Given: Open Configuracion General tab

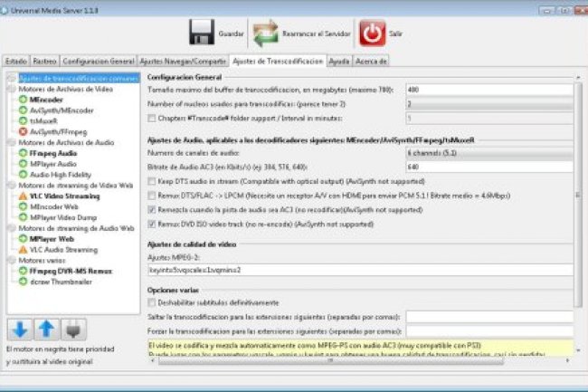Looking at the screenshot, I should (x=99, y=62).
